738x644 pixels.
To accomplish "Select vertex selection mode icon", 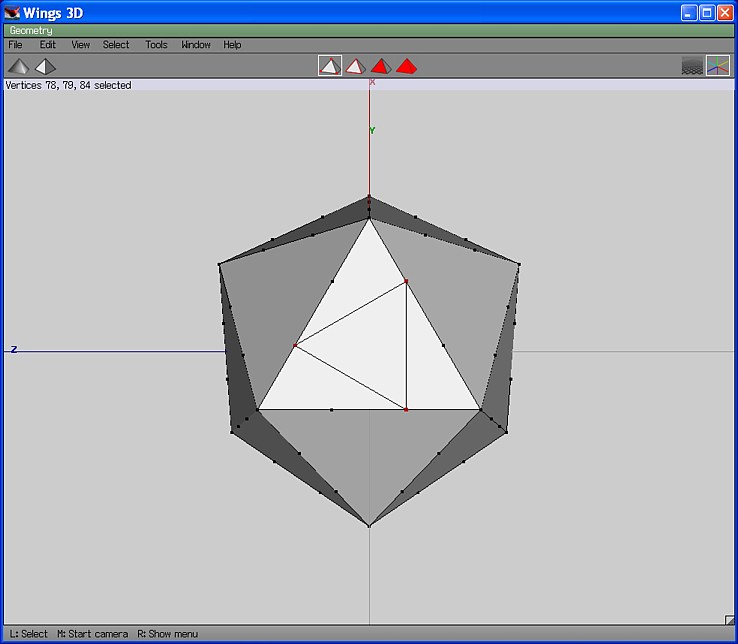I will [330, 66].
